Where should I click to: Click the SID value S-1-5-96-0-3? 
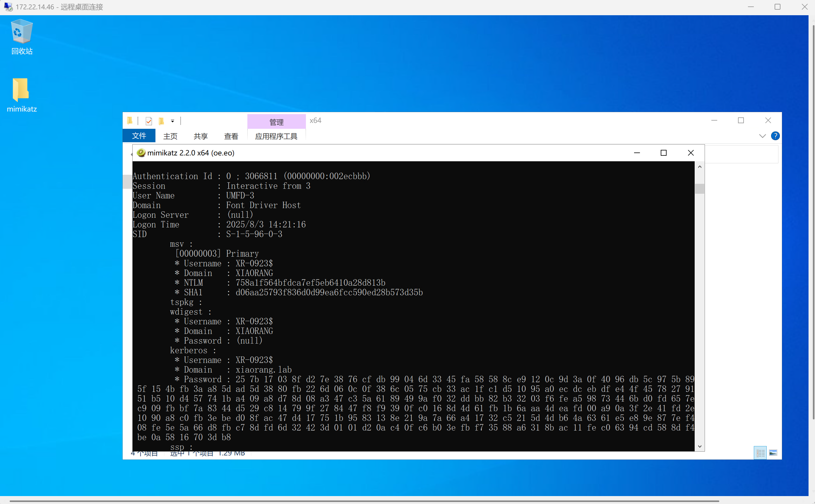click(x=254, y=234)
